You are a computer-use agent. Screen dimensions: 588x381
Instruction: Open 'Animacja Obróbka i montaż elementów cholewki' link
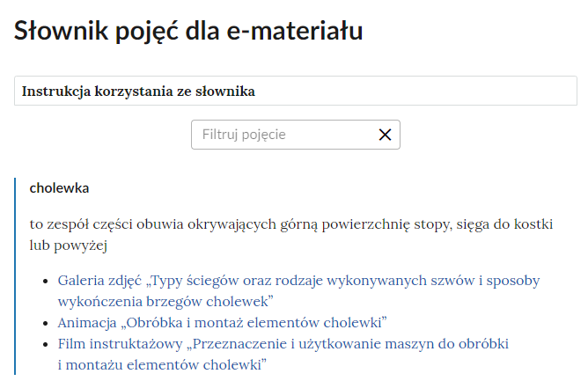[222, 323]
